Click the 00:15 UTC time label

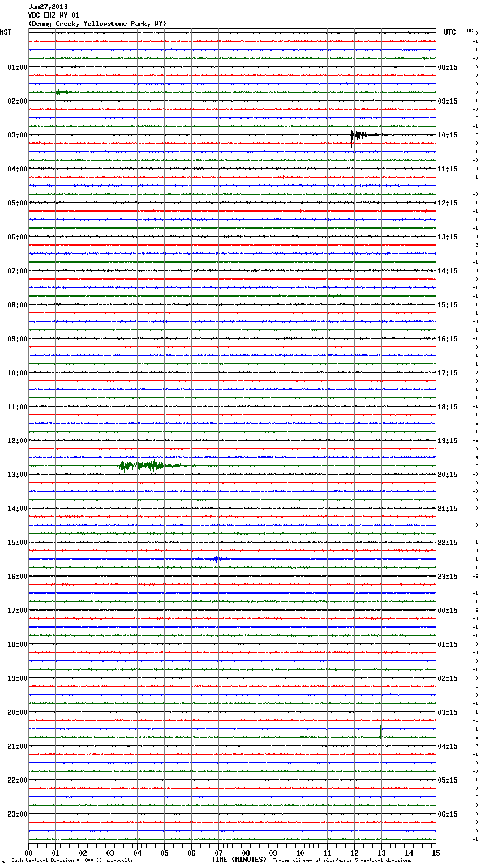(x=448, y=611)
